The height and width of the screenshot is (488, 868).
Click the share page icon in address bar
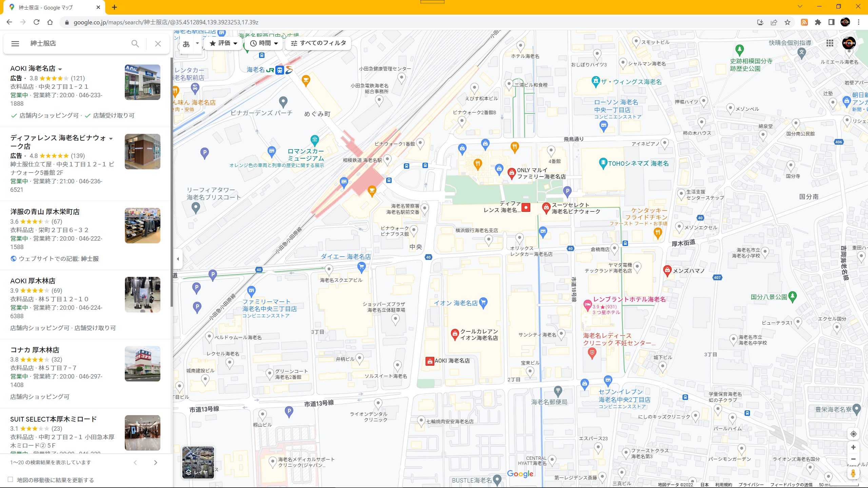[x=774, y=22]
